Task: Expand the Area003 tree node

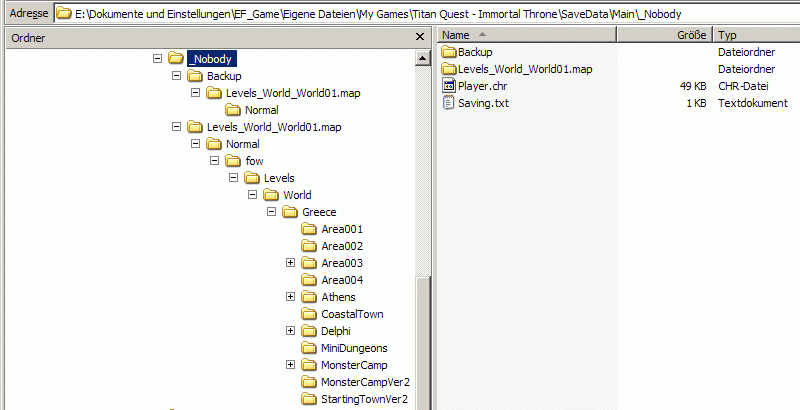Action: coord(291,263)
